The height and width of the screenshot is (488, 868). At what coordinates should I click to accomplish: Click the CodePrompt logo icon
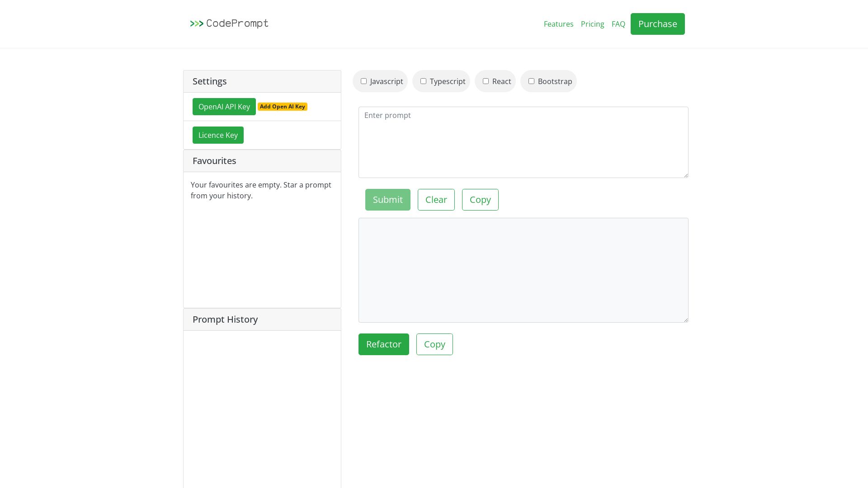coord(196,23)
